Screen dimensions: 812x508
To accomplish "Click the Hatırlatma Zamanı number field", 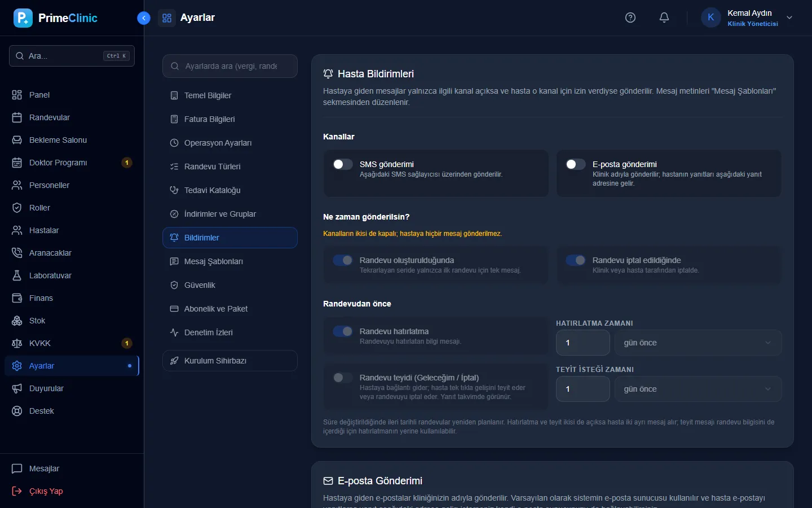I will (x=583, y=343).
